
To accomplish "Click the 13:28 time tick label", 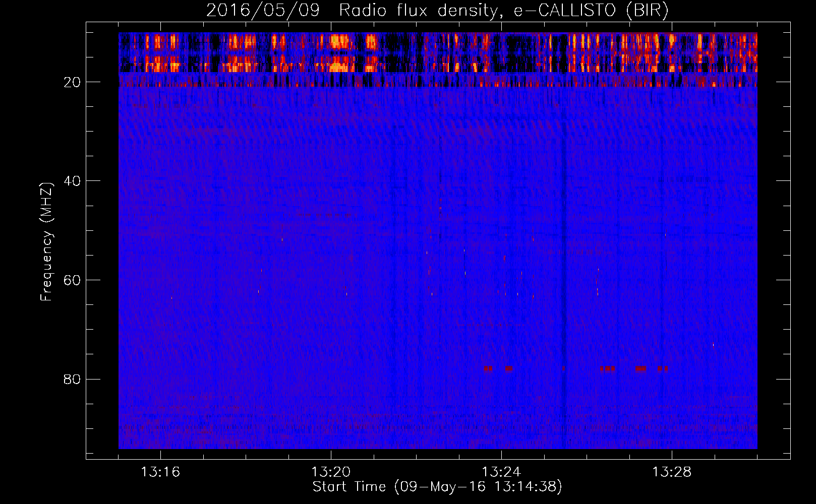I will (672, 472).
